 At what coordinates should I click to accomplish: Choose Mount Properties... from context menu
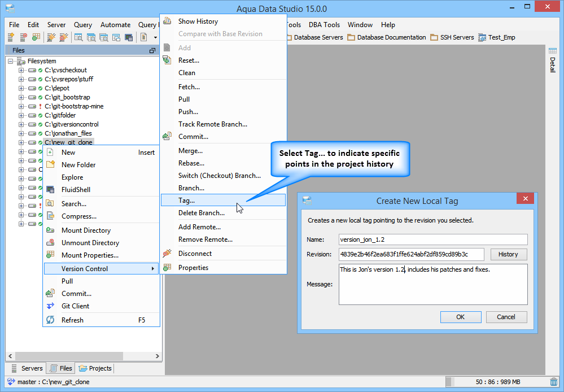101,255
